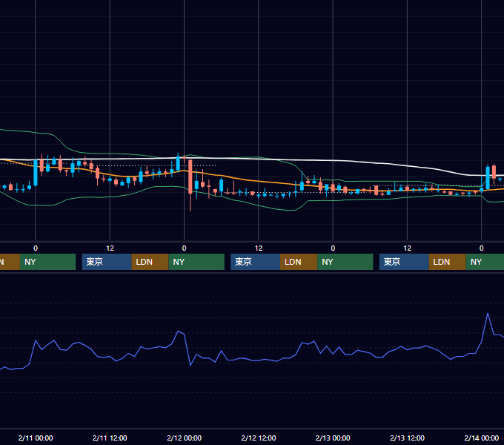The height and width of the screenshot is (445, 504).
Task: Click the large blue candle at 2/11 00:00
Action: pos(36,173)
